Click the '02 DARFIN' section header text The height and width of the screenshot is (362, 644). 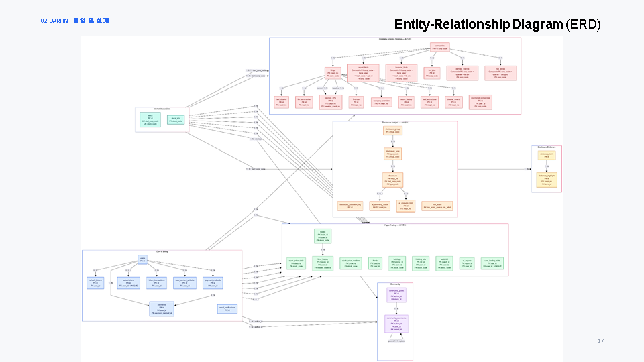[x=74, y=21]
